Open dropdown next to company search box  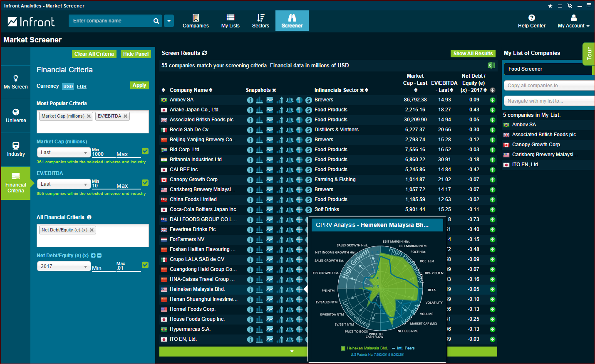click(x=169, y=21)
